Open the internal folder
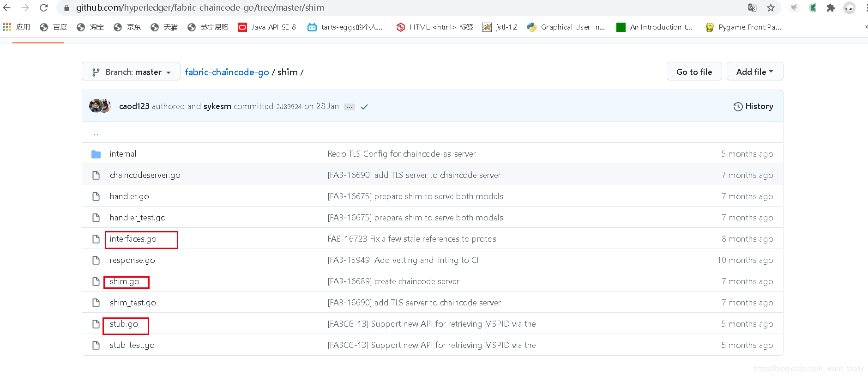Image resolution: width=868 pixels, height=377 pixels. (x=123, y=154)
